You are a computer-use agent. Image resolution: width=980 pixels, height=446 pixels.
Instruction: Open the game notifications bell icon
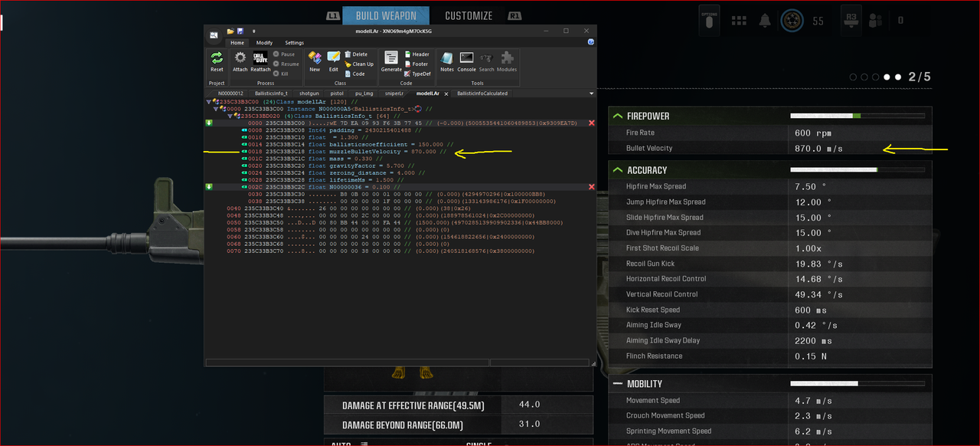(x=765, y=21)
